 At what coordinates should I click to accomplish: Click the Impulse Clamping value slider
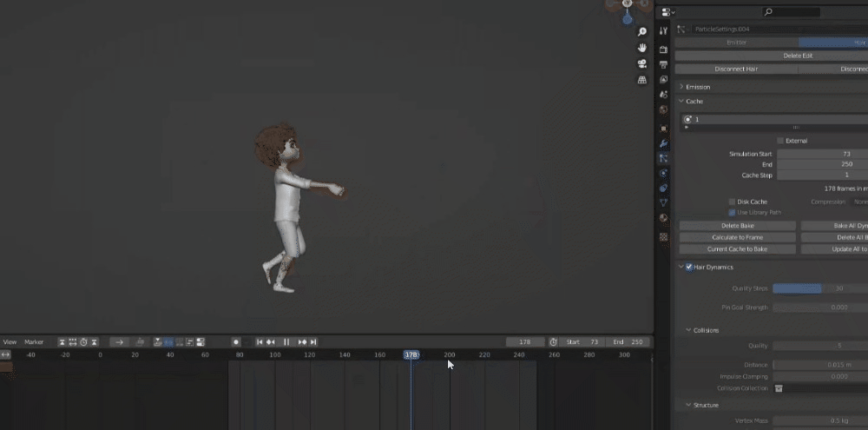[820, 377]
